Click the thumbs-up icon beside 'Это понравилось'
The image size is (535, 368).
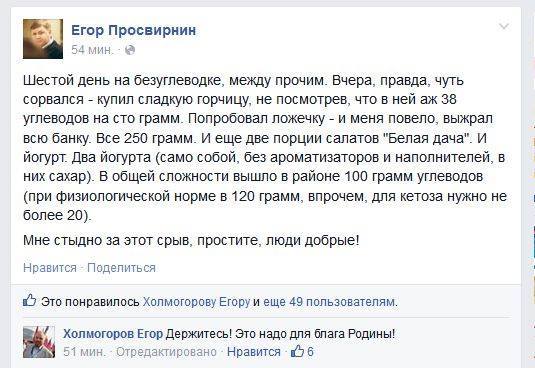29,300
